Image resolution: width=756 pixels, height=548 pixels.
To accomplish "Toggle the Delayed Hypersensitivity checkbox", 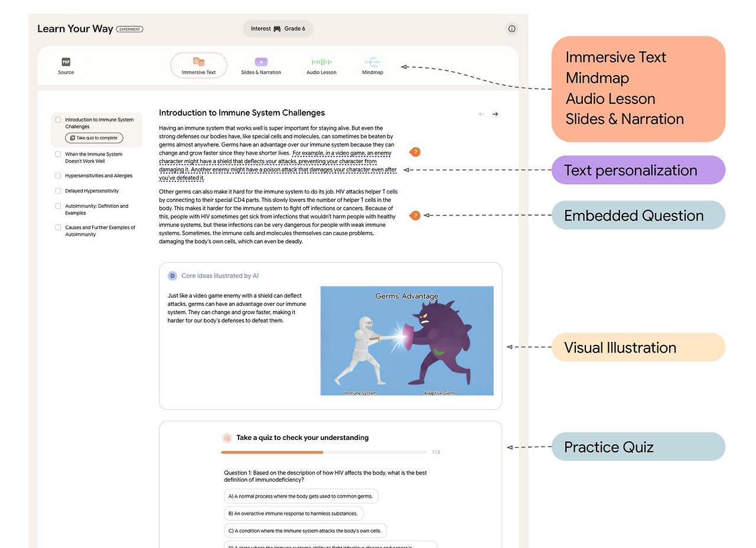I will point(58,191).
